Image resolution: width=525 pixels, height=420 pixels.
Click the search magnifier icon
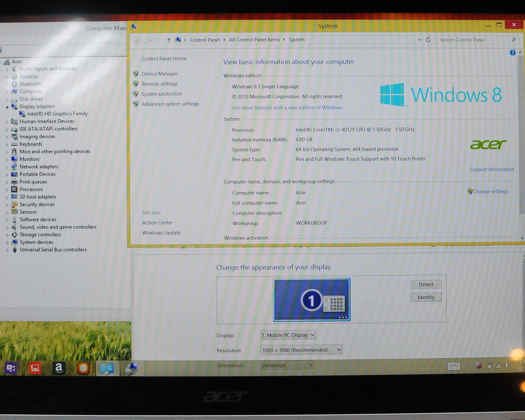(513, 39)
